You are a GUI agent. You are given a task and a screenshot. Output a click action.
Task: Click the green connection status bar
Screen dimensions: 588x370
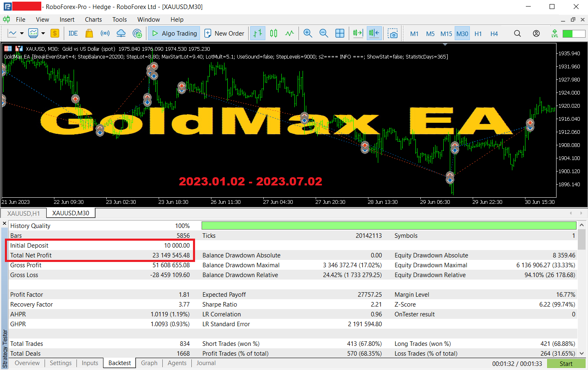574,34
